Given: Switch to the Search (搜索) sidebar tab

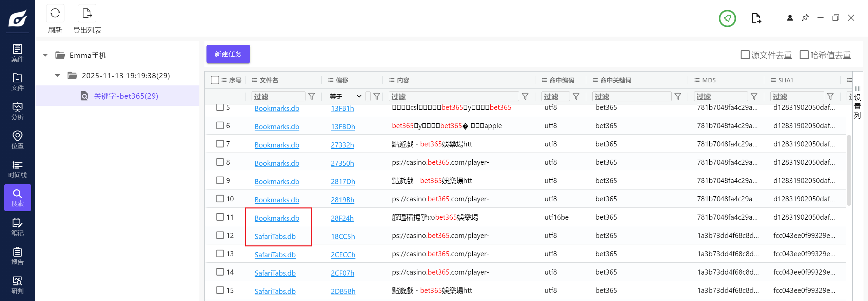Looking at the screenshot, I should [x=17, y=198].
